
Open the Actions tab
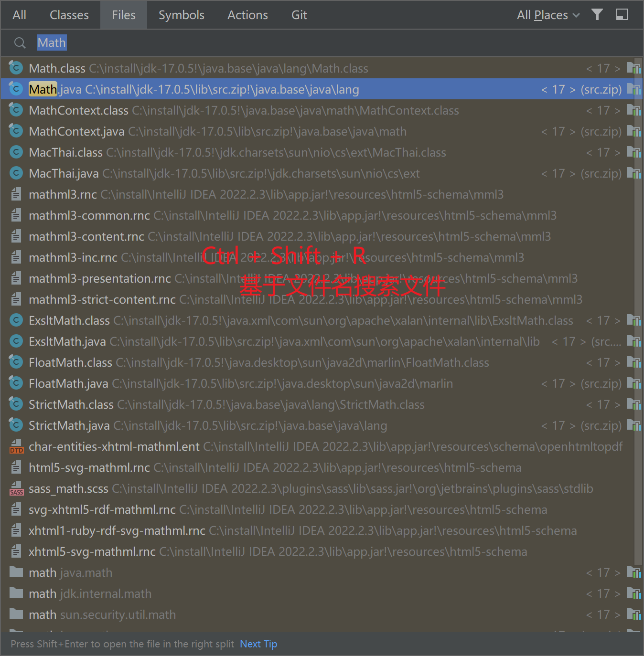coord(247,15)
